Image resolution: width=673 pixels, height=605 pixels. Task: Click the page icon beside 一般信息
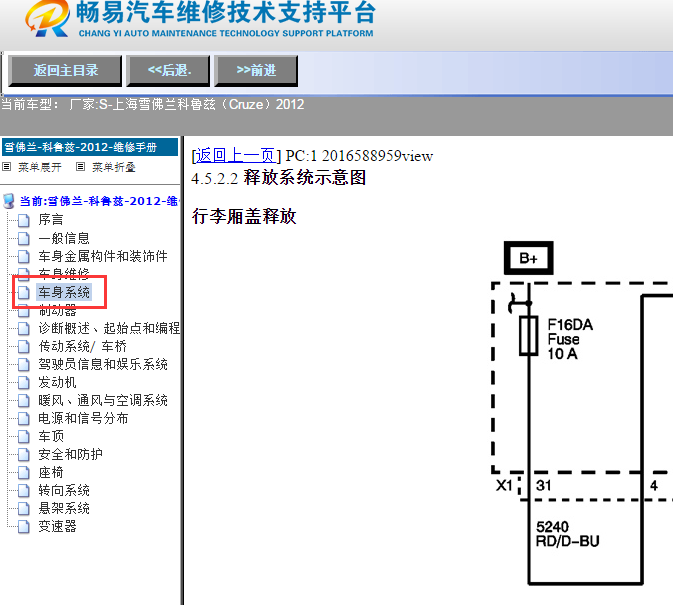click(x=24, y=238)
